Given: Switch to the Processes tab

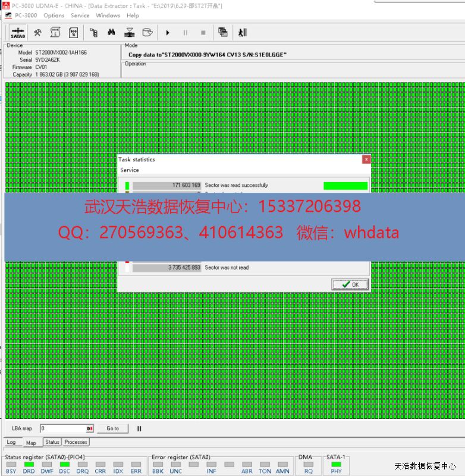Looking at the screenshot, I should [x=76, y=442].
